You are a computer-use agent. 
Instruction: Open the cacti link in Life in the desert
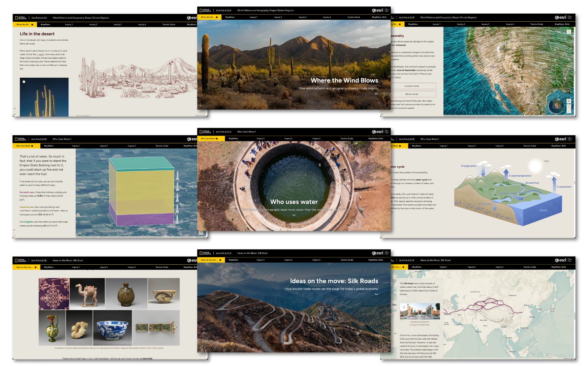click(41, 54)
